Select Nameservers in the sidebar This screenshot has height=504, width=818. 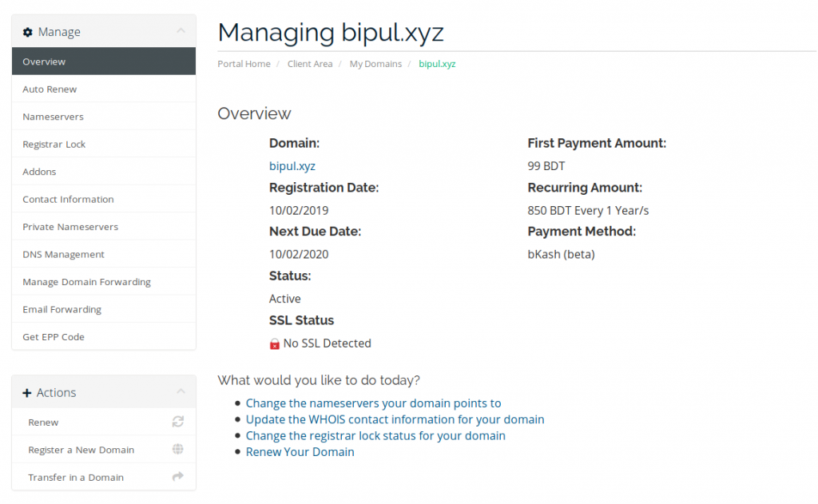tap(104, 117)
